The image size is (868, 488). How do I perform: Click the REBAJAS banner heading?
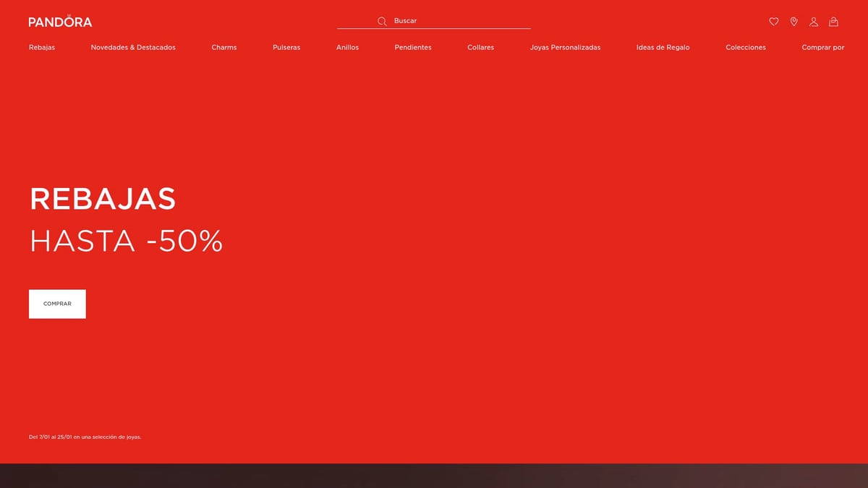[x=103, y=199]
